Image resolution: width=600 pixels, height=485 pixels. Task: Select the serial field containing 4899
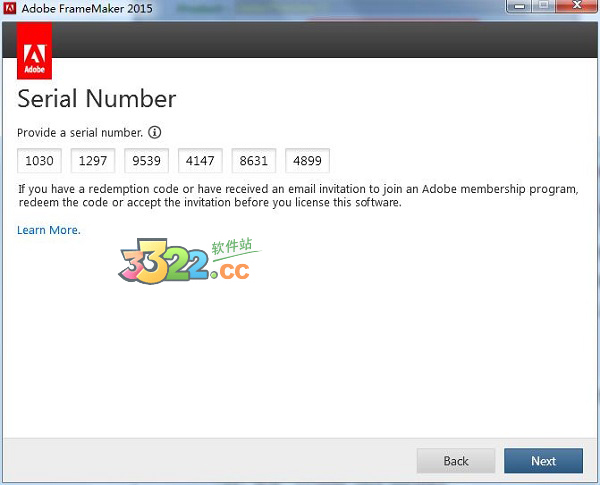(307, 160)
